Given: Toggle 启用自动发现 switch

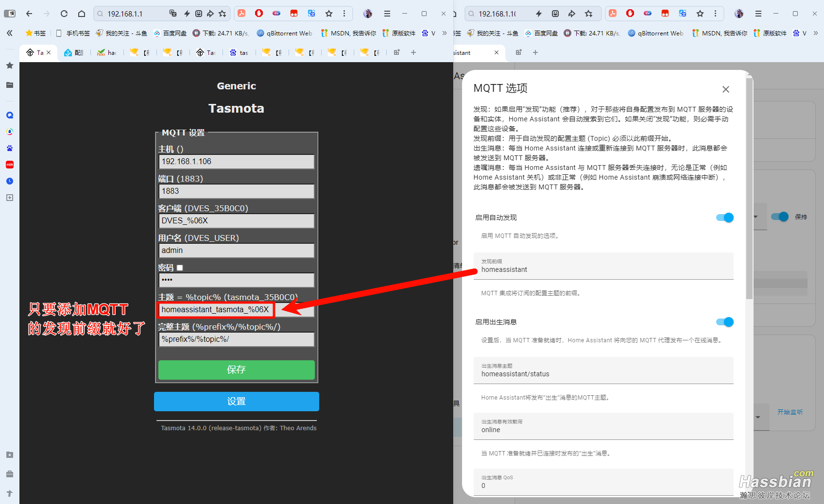Looking at the screenshot, I should (725, 218).
